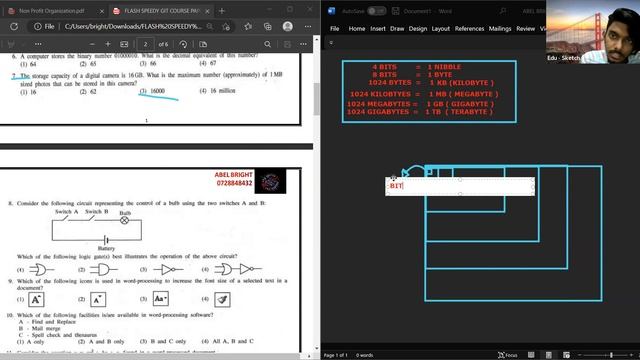Viewport: 640px width, 360px height.
Task: Zoom out of the PDF
Action: pos(92,44)
